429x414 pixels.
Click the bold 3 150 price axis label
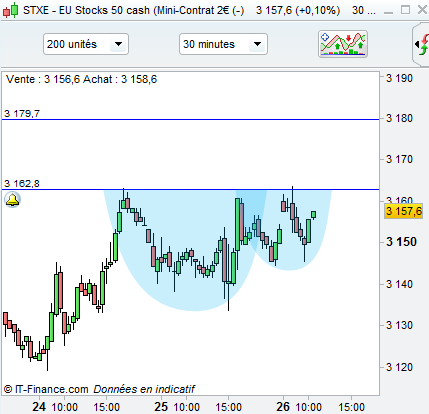[x=401, y=242]
